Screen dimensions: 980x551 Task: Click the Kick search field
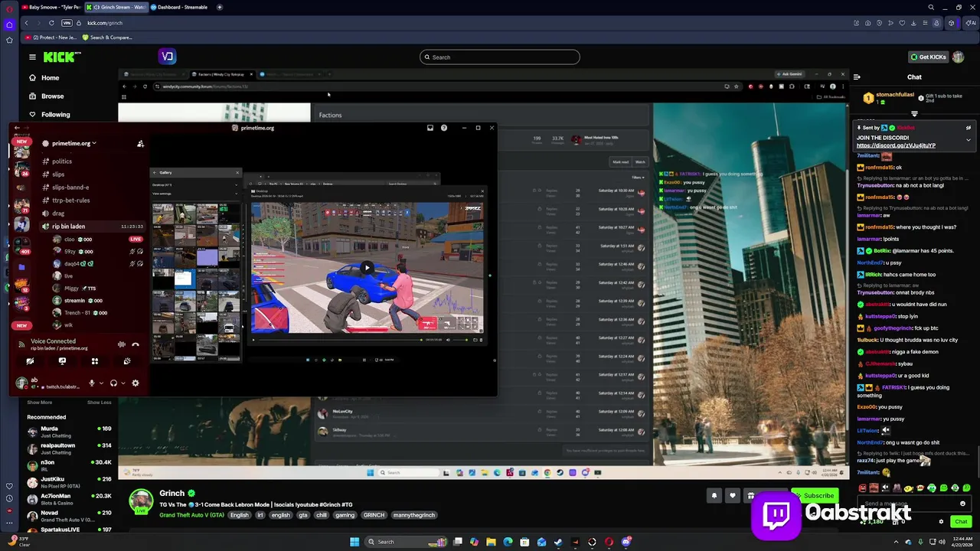click(x=499, y=57)
